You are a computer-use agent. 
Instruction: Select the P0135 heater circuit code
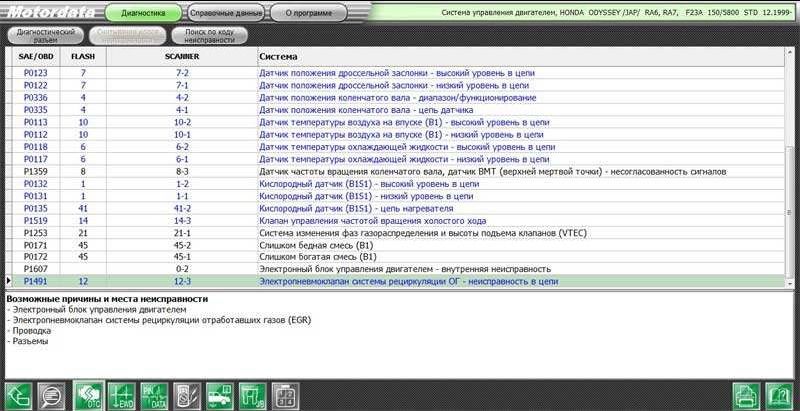[36, 208]
